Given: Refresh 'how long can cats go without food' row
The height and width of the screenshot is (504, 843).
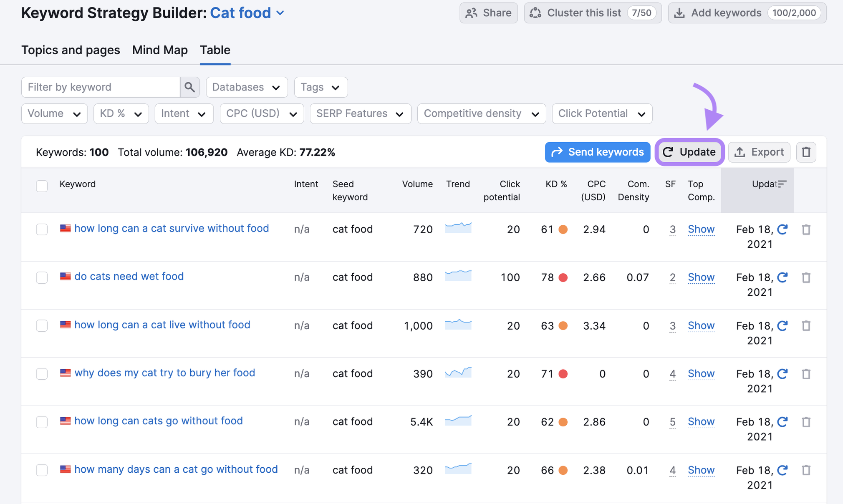Looking at the screenshot, I should coord(782,421).
